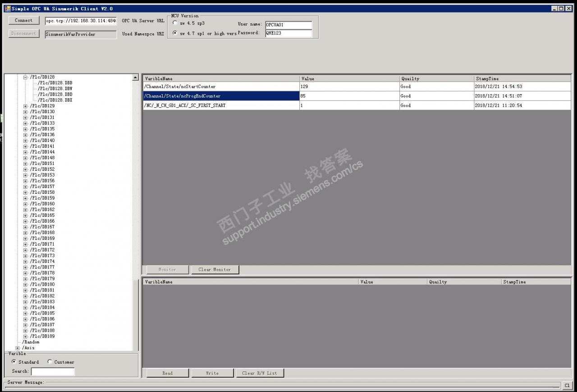Screen dimensions: 577x392
Task: Click the Write button
Action: coord(212,373)
